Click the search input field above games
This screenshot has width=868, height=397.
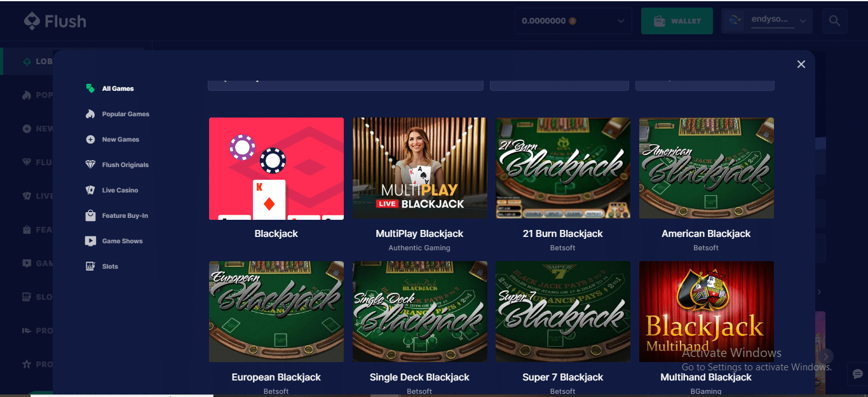[x=346, y=83]
